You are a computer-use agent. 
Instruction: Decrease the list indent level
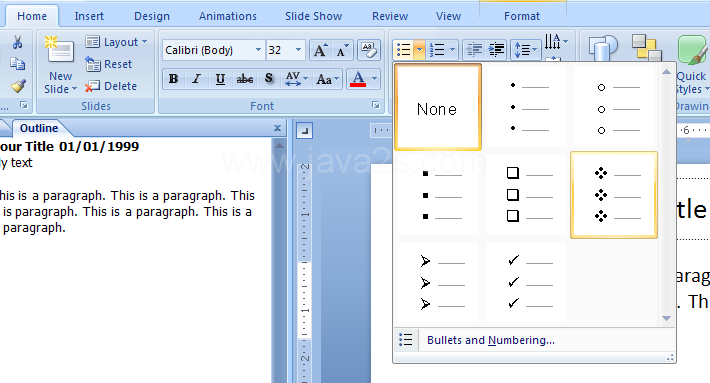[474, 50]
